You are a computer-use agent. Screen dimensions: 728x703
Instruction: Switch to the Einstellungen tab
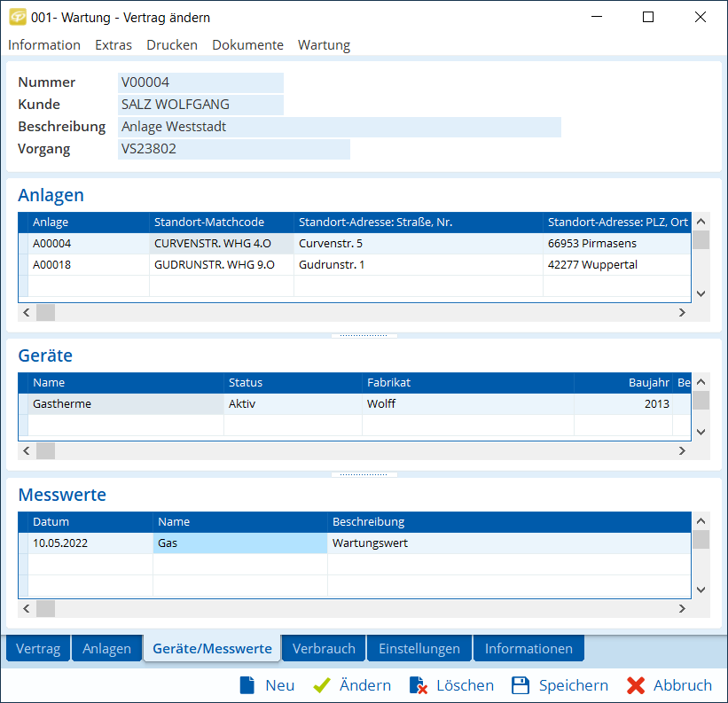(x=419, y=649)
